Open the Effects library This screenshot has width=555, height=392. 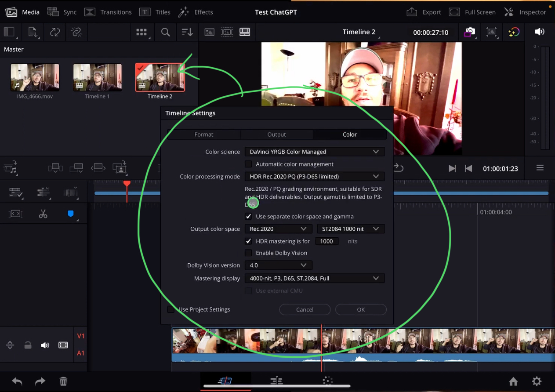point(196,12)
